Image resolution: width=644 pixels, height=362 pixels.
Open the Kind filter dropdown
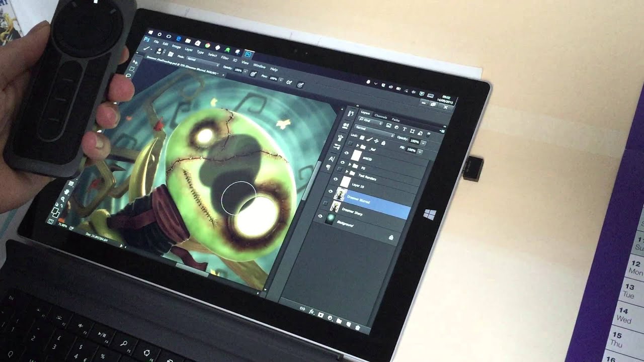[x=370, y=121]
